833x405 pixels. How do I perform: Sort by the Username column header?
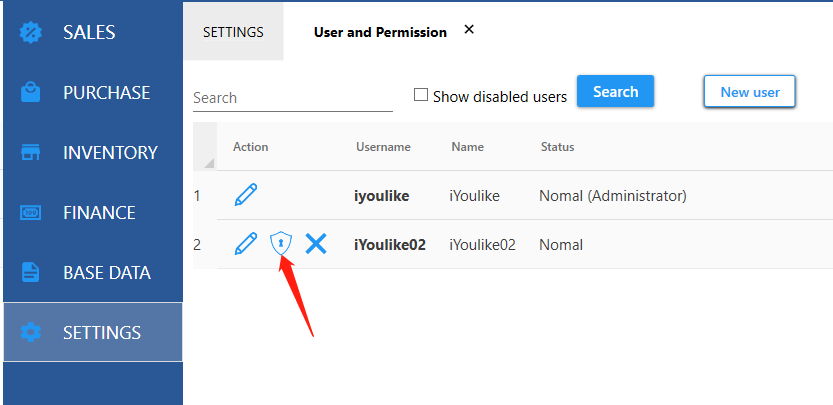[x=383, y=147]
